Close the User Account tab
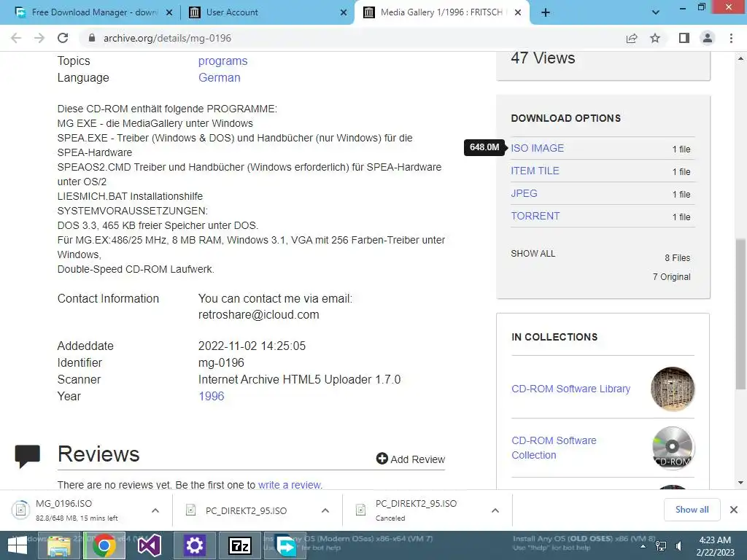This screenshot has height=560, width=747. point(344,12)
